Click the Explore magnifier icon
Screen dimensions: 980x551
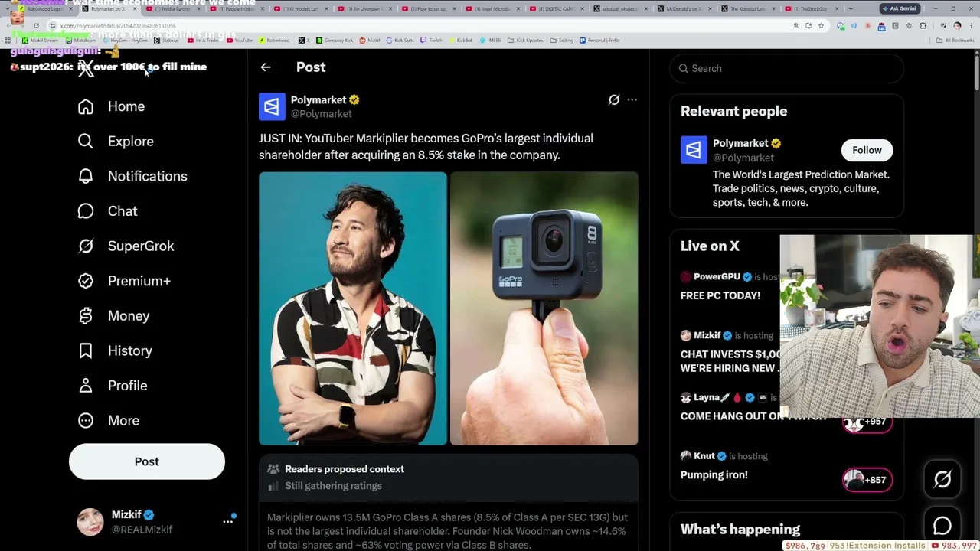point(86,142)
